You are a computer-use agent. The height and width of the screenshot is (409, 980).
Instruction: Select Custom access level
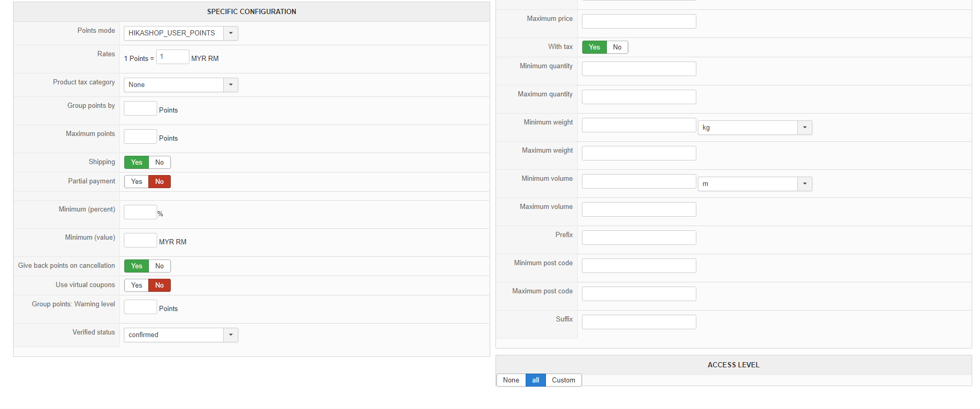(563, 380)
